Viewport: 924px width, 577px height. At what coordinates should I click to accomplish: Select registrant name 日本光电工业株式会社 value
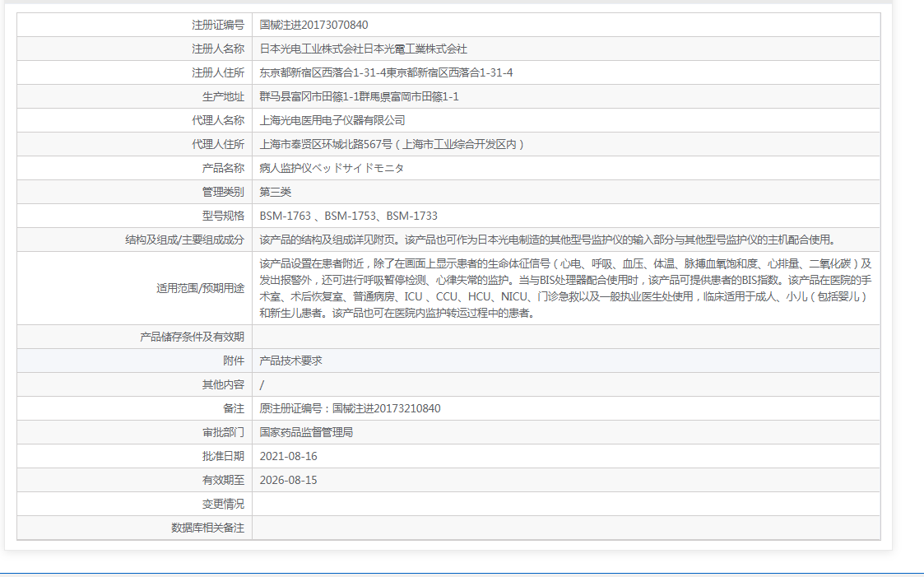[x=363, y=49]
